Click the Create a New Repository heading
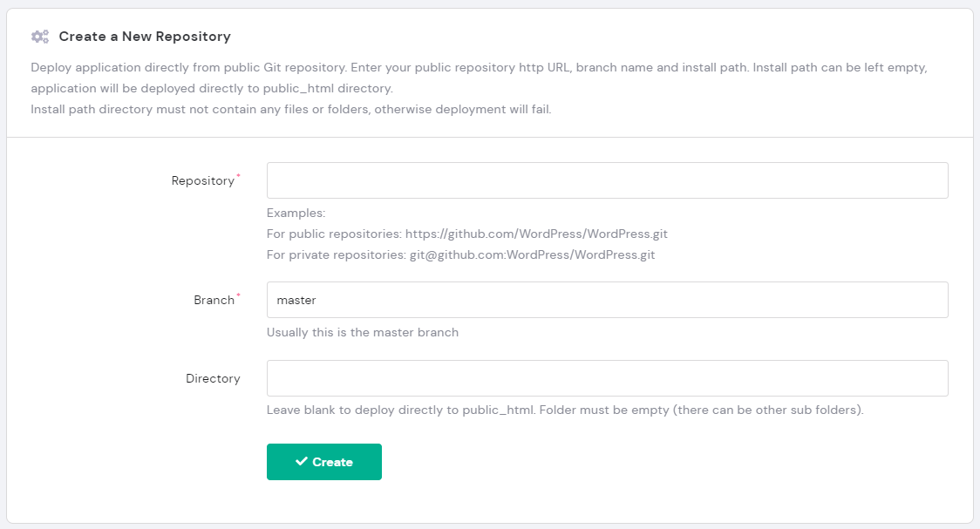 [x=145, y=37]
